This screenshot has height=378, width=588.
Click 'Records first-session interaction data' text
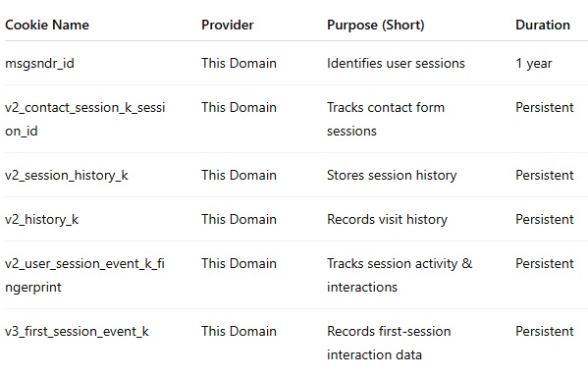(x=389, y=343)
